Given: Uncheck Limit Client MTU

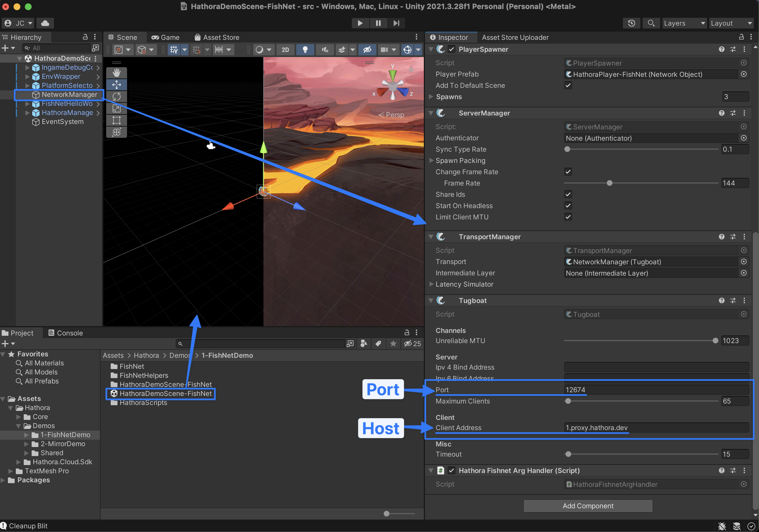Looking at the screenshot, I should click(x=568, y=217).
